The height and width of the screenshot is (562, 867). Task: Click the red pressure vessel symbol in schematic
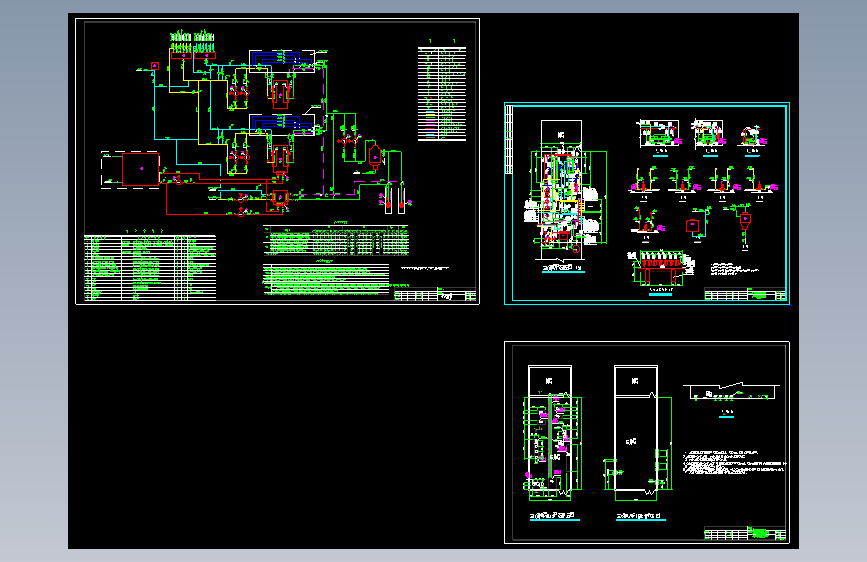click(374, 156)
